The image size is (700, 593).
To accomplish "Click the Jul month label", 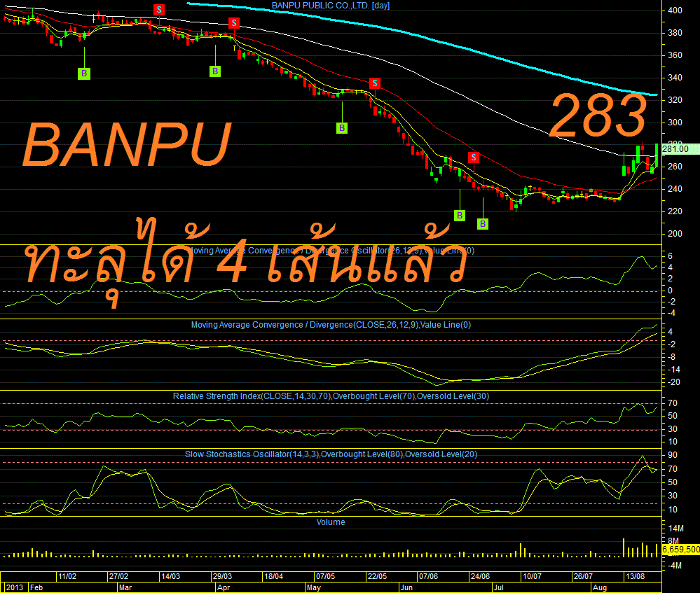I will pyautogui.click(x=498, y=587).
